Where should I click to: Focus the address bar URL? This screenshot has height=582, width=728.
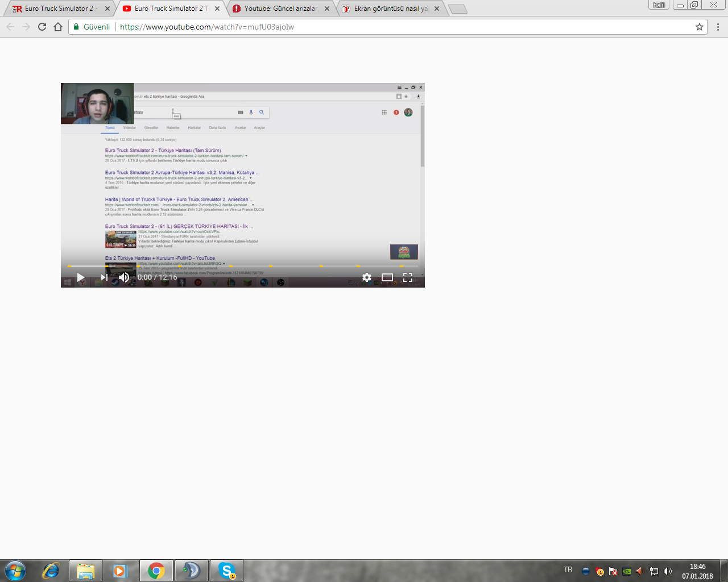tap(207, 27)
